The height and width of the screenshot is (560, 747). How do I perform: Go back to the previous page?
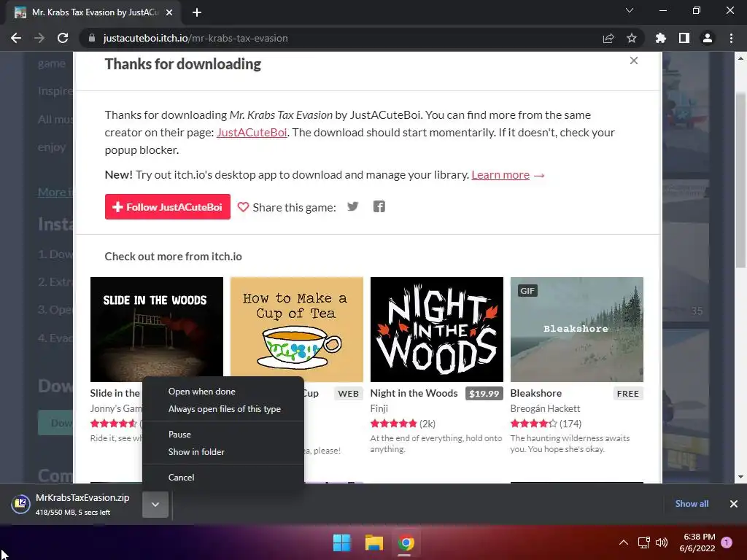(x=16, y=38)
